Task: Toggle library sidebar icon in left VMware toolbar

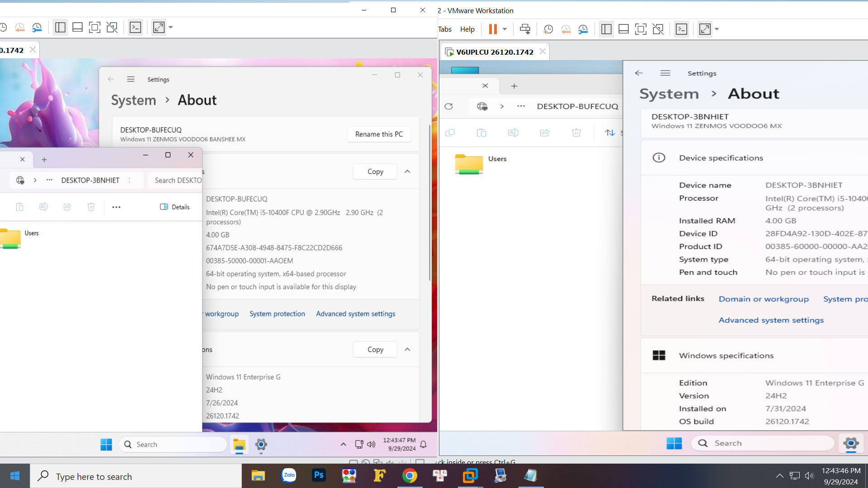Action: (x=60, y=28)
